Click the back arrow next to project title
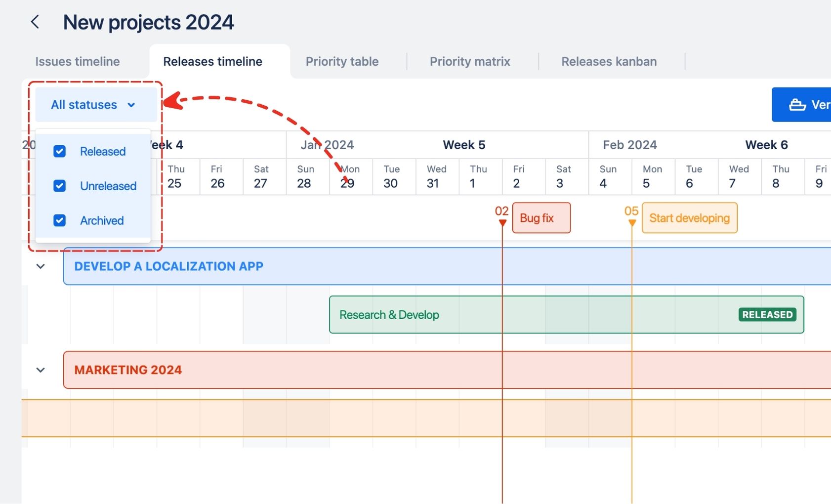831x504 pixels. (x=35, y=22)
